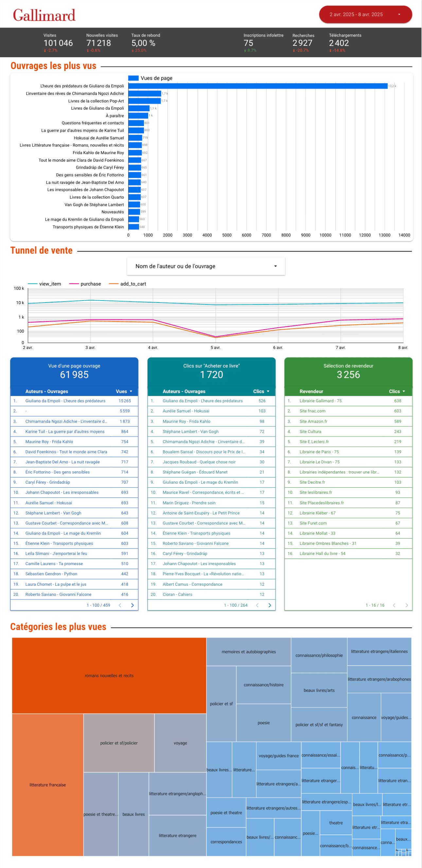Toggle add_to_cart series in the tunnel chart legend

(x=127, y=284)
